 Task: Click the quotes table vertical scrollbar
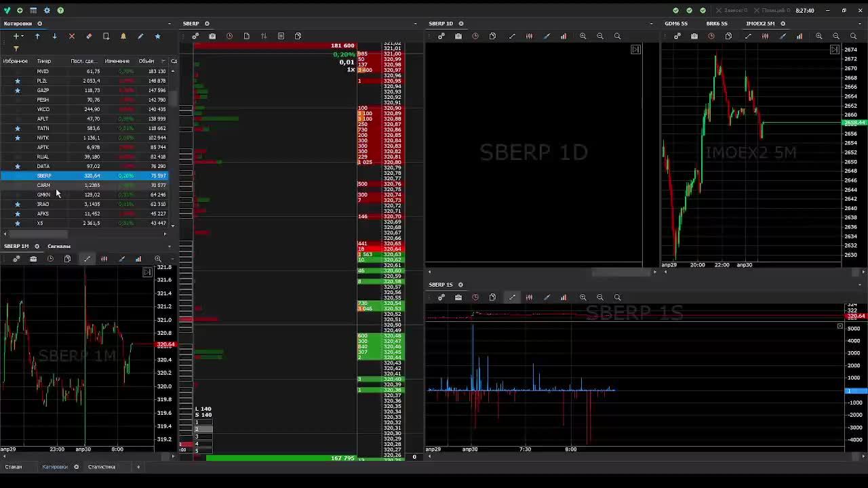174,98
